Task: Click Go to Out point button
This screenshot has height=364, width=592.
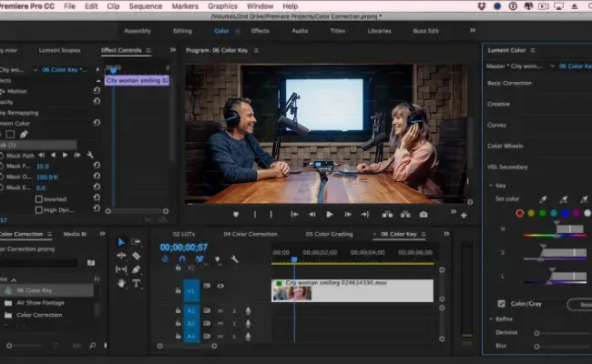Action: click(364, 214)
